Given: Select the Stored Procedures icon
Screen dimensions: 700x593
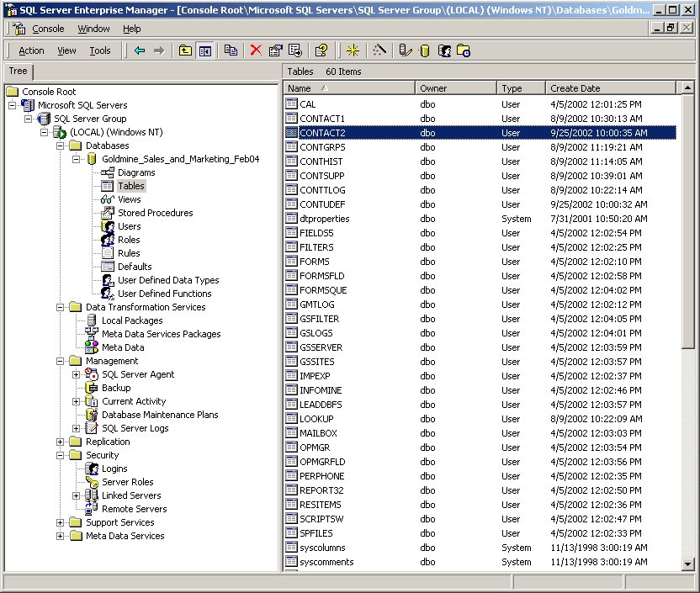Looking at the screenshot, I should click(107, 213).
